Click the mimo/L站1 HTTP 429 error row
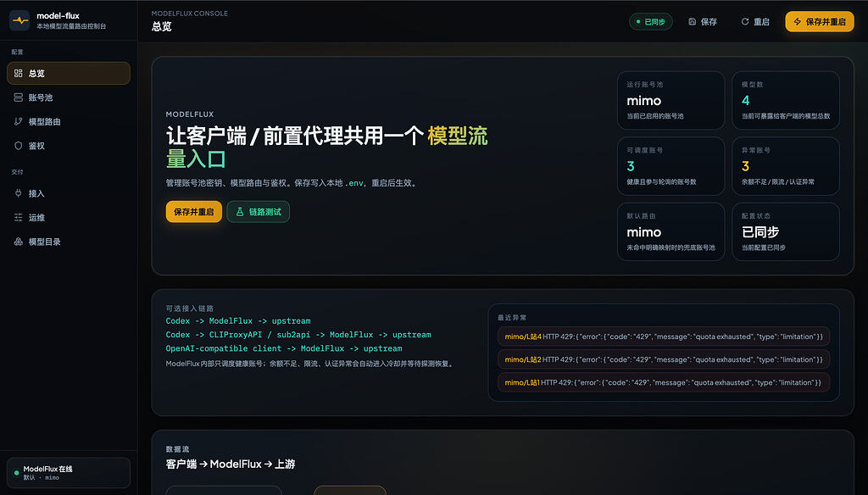This screenshot has width=868, height=495. pyautogui.click(x=663, y=382)
